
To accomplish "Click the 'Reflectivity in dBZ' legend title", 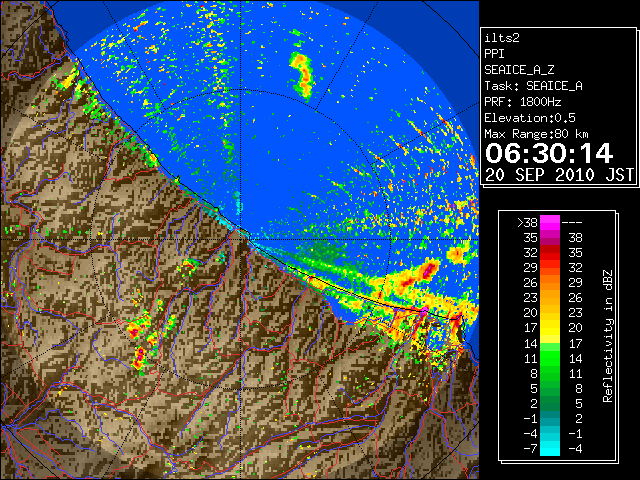I will click(x=608, y=336).
